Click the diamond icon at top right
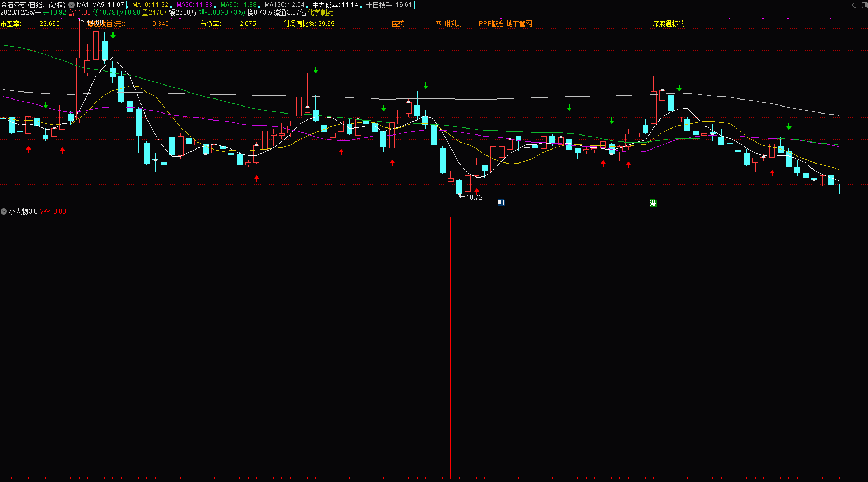The image size is (868, 482). (855, 5)
